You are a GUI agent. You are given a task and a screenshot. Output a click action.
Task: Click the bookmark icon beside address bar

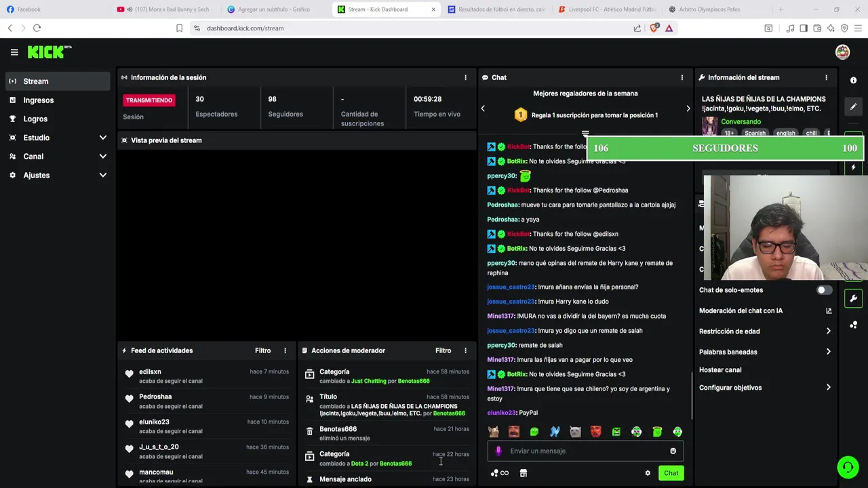point(179,28)
